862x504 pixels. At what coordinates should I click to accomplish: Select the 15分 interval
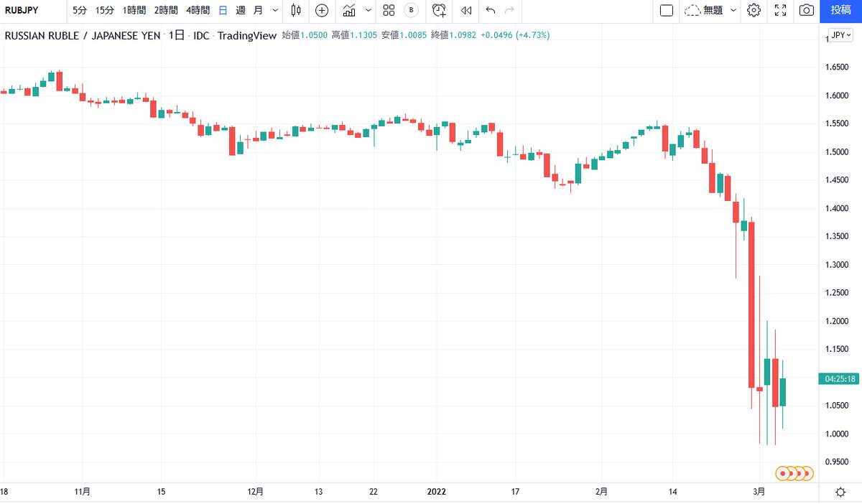click(105, 10)
